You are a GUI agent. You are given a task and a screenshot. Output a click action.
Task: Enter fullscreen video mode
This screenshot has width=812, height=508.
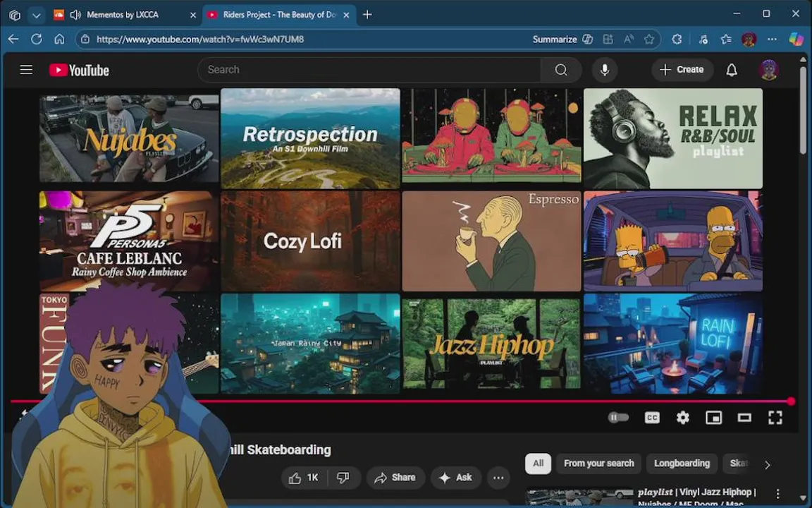pos(775,417)
